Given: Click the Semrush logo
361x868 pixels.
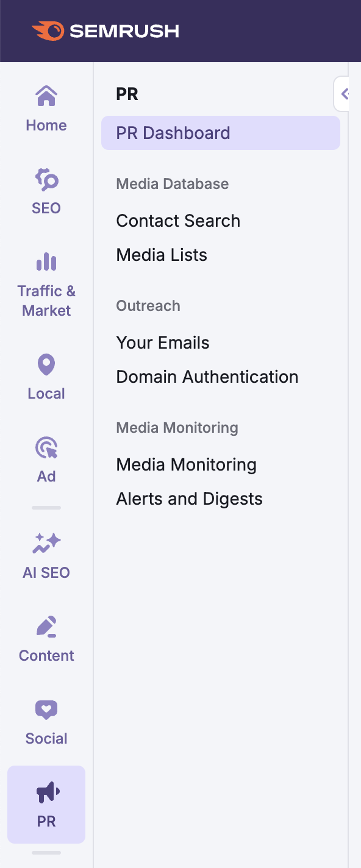Looking at the screenshot, I should coord(105,30).
